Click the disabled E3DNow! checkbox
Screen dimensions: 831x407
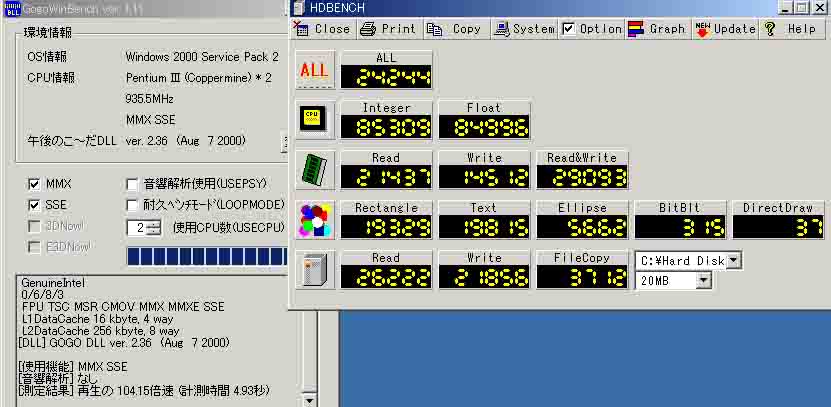coord(34,247)
